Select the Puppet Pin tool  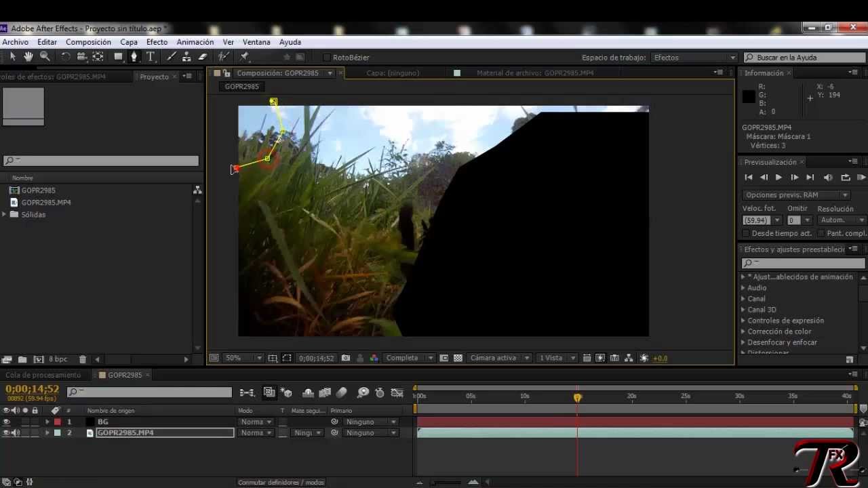(245, 57)
